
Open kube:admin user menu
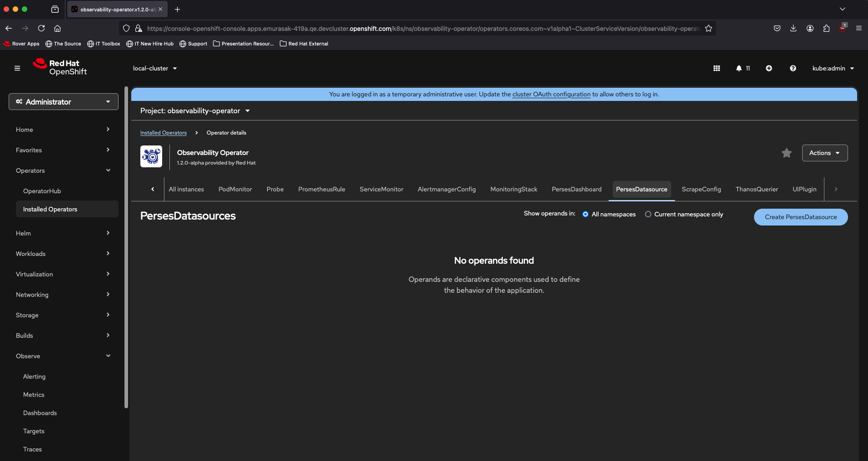[x=833, y=68]
